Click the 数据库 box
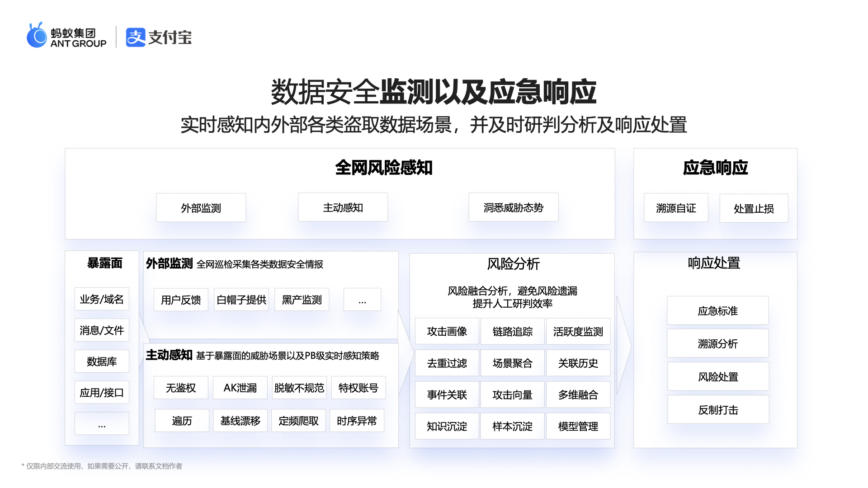 (x=102, y=361)
